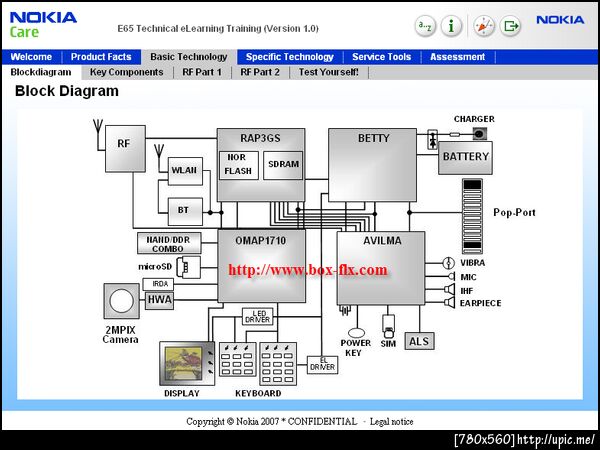Select the charger connector icon

(480, 134)
